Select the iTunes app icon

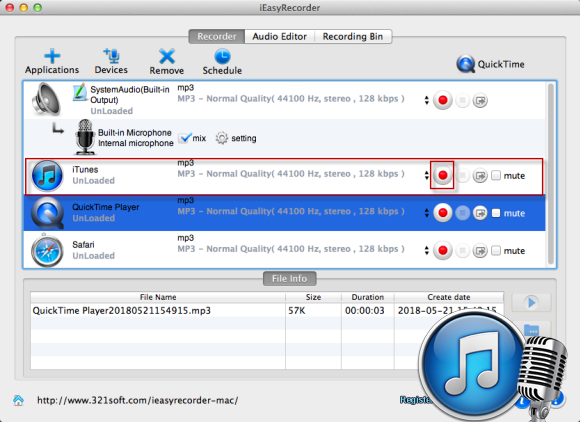coord(47,176)
